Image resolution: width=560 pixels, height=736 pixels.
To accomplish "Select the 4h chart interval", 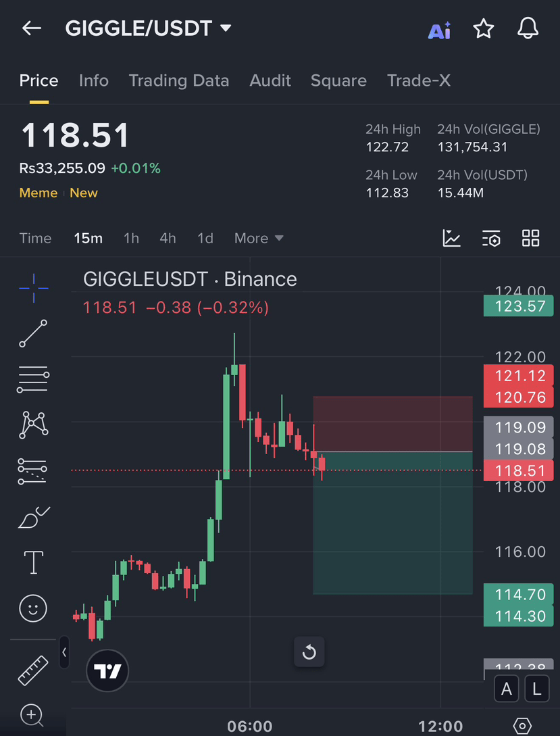I will point(168,239).
